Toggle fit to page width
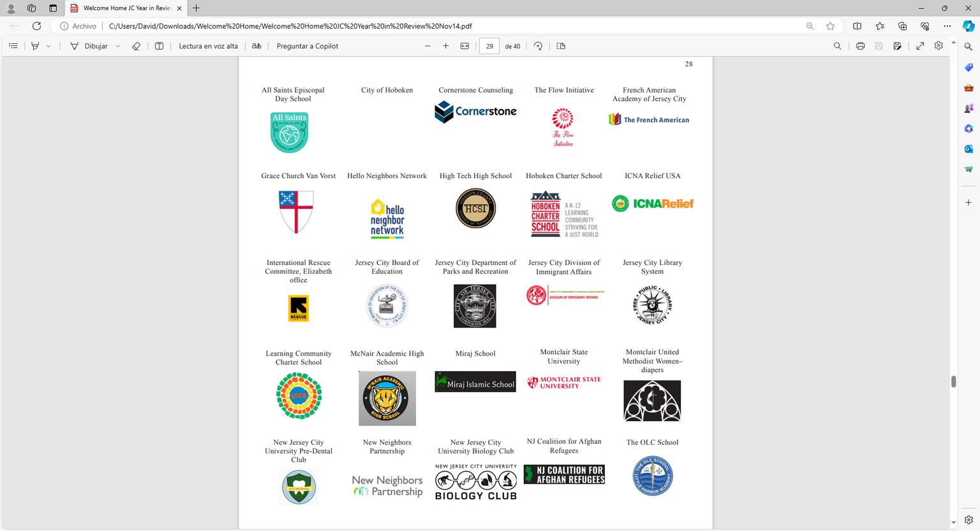Screen dimensions: 980x531 (x=464, y=46)
